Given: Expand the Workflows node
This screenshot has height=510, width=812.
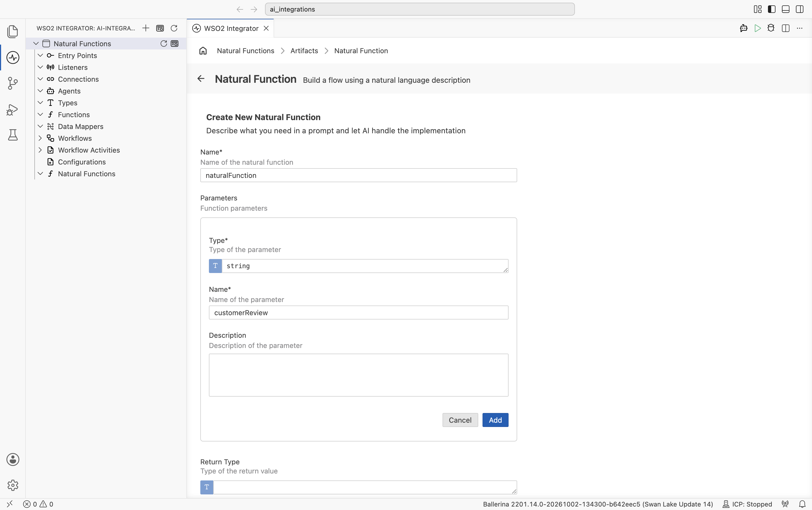Looking at the screenshot, I should point(40,138).
